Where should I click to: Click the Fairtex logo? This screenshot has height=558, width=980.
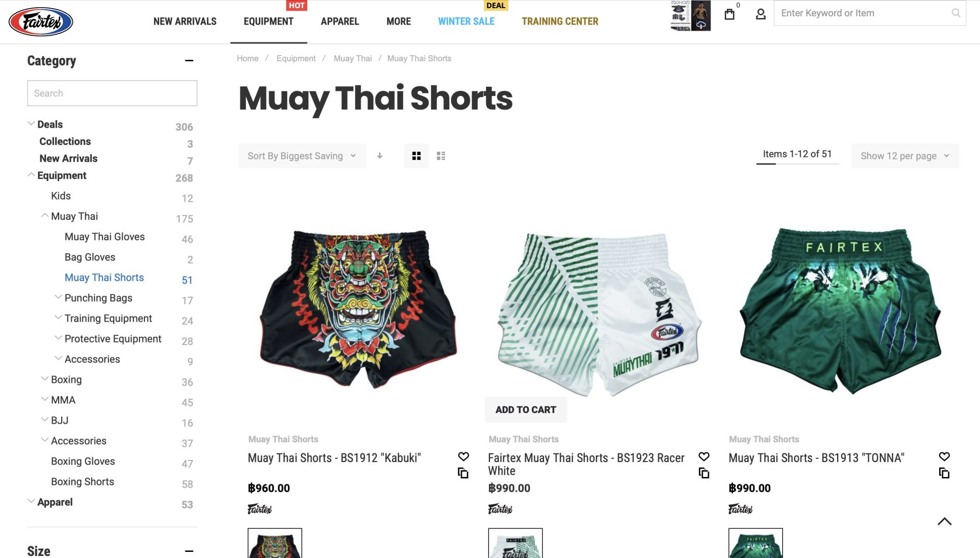[41, 21]
